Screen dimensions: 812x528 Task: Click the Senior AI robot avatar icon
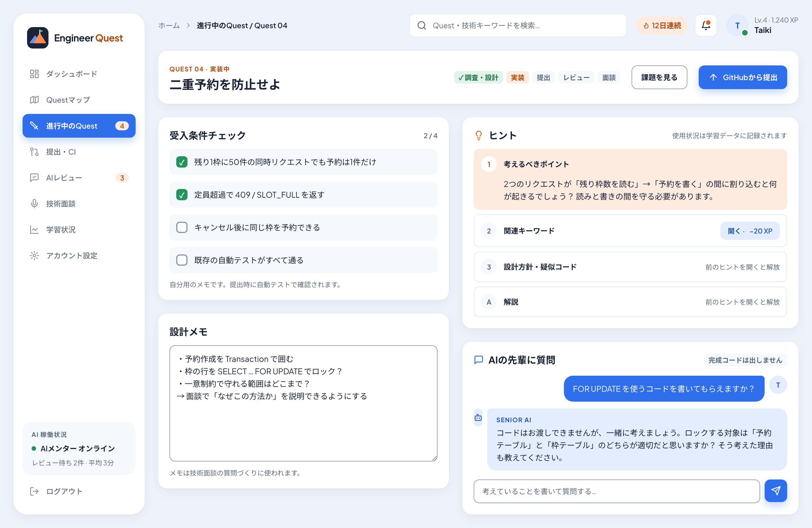pos(478,417)
